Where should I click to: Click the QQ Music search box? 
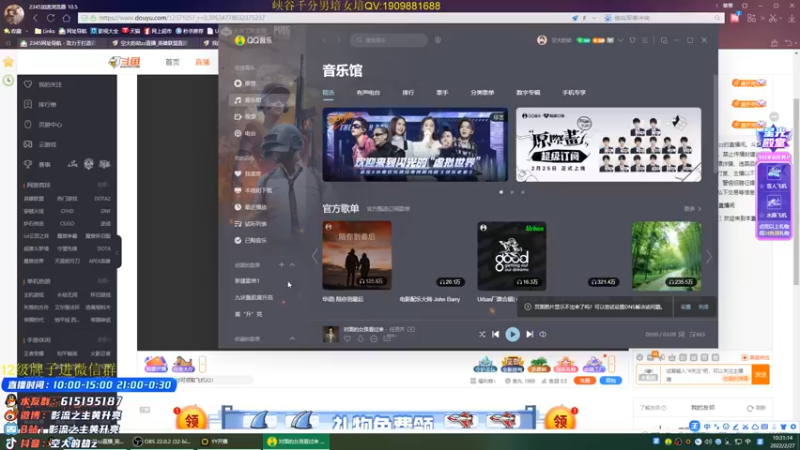pyautogui.click(x=389, y=40)
